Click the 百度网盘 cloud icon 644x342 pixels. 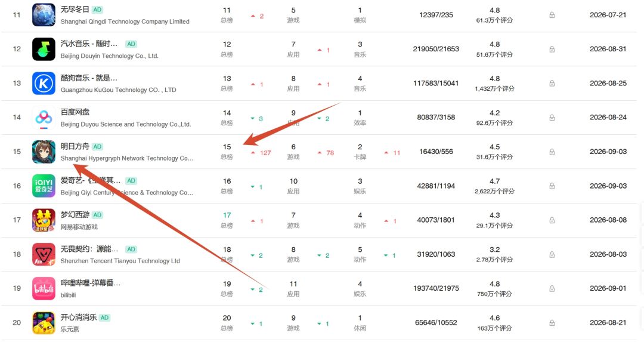44,118
